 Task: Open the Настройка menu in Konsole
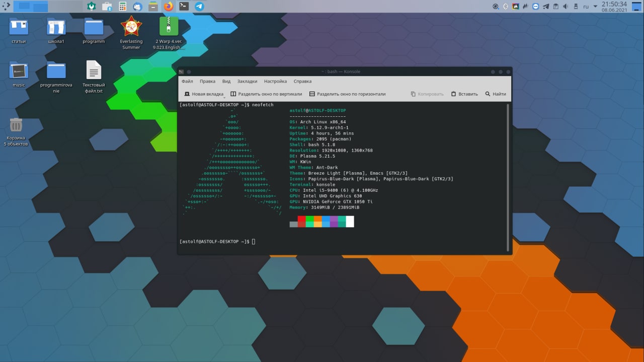click(275, 81)
